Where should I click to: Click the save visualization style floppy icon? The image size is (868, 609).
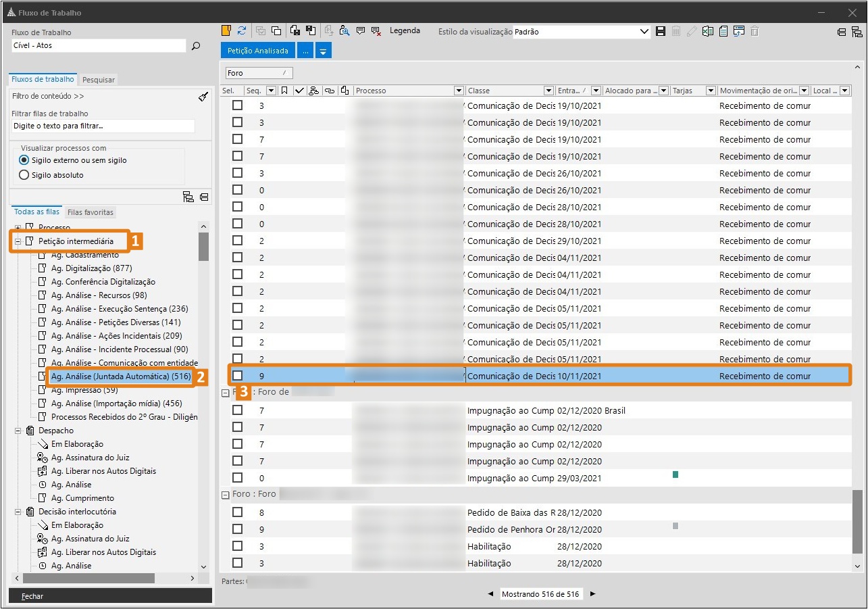coord(661,31)
